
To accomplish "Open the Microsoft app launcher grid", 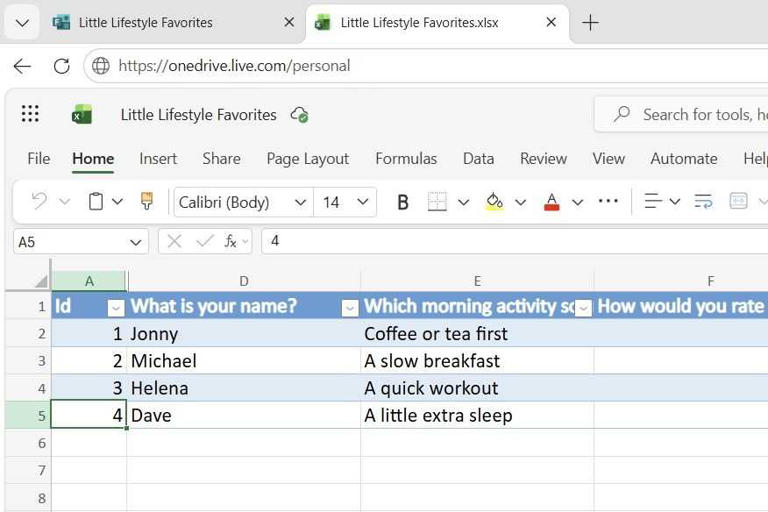I will 30,114.
